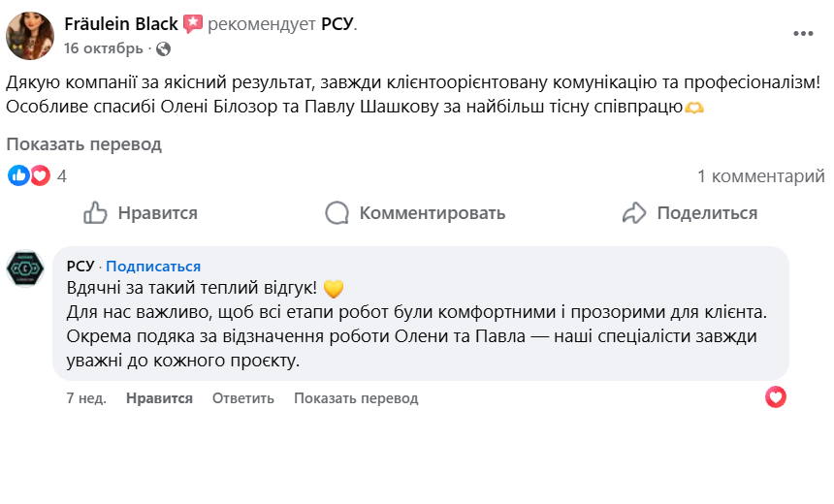Click the 16 октябрь post date
This screenshot has height=504, width=834.
103,48
